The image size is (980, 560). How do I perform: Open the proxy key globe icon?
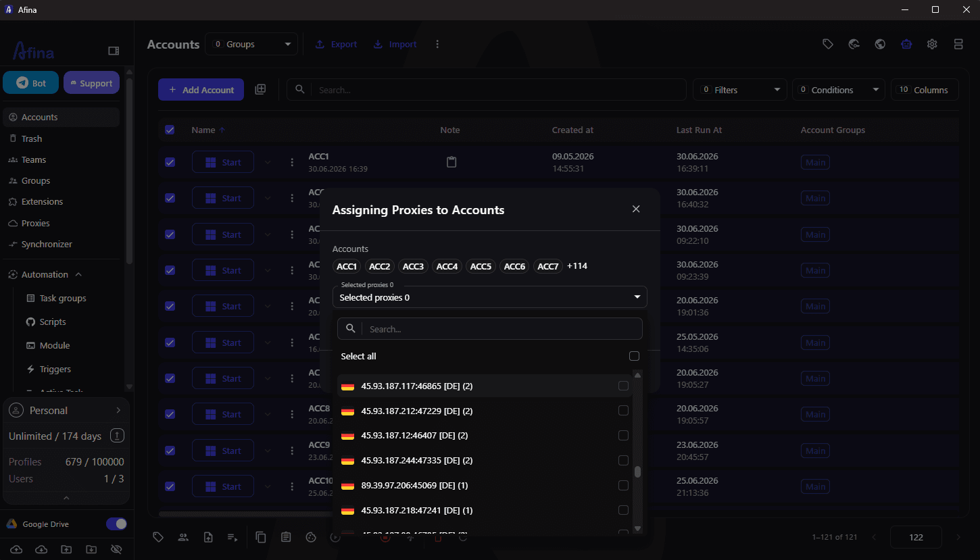coord(854,44)
